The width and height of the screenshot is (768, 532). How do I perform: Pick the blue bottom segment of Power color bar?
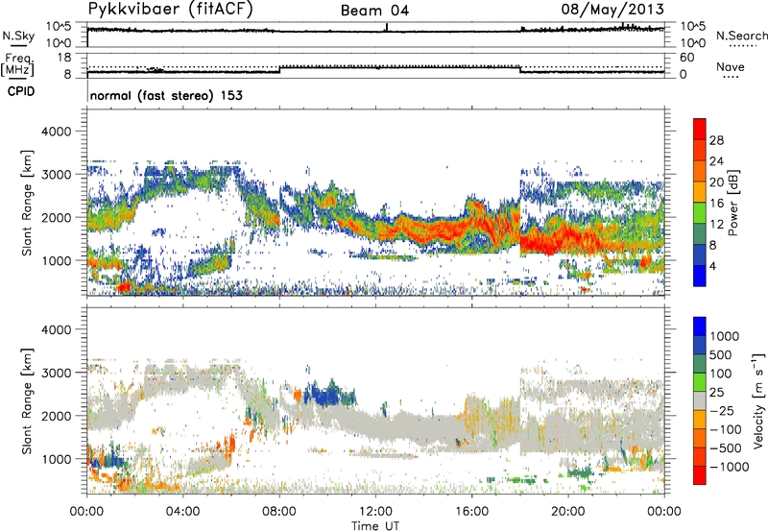click(700, 276)
